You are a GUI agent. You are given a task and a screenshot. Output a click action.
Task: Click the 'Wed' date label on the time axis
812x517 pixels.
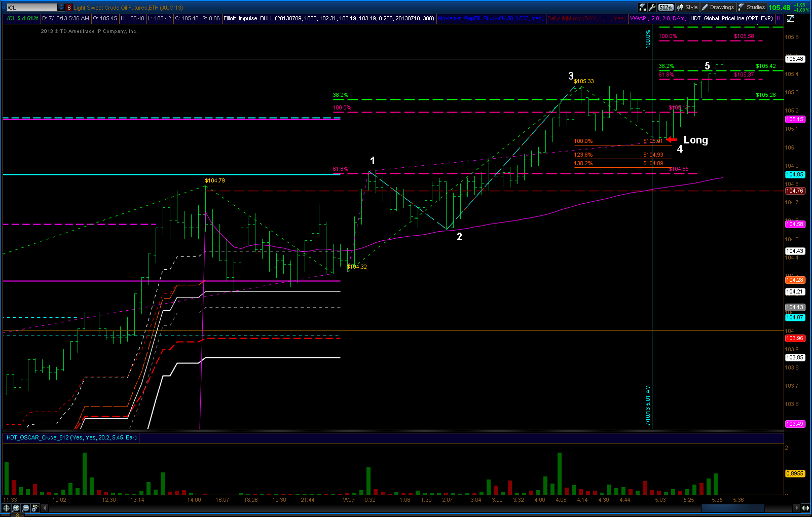pyautogui.click(x=349, y=500)
